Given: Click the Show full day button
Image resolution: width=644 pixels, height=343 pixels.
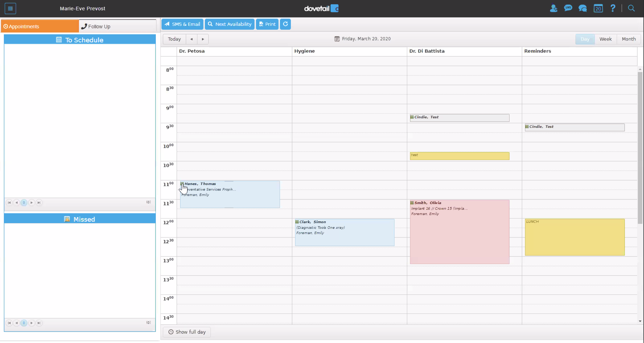Looking at the screenshot, I should tap(187, 332).
